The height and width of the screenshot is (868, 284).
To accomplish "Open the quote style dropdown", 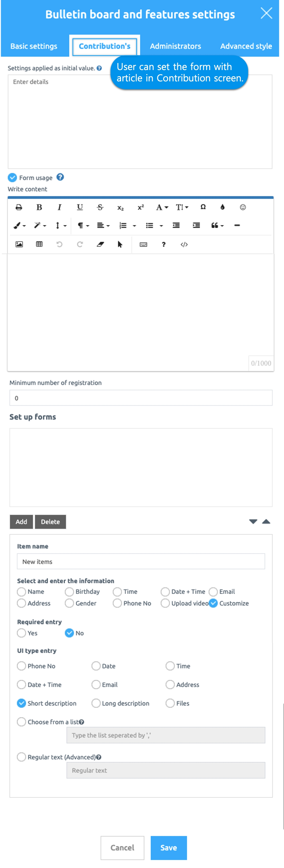I will click(x=217, y=226).
